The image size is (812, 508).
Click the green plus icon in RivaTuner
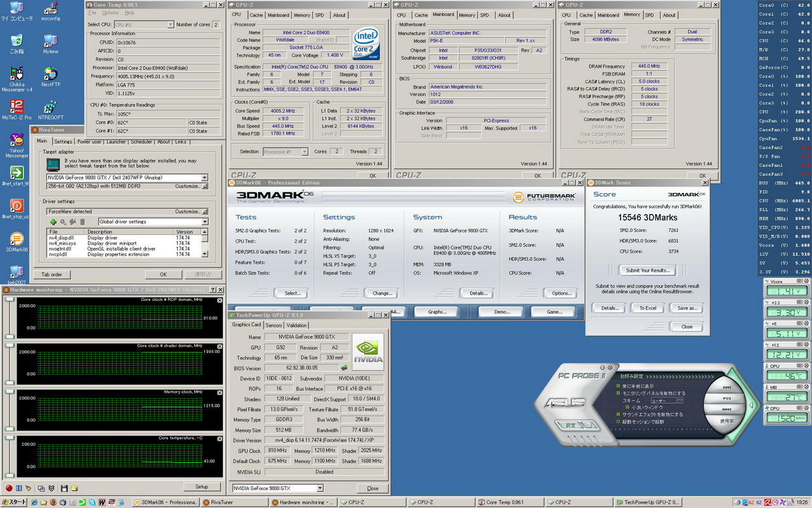pyautogui.click(x=53, y=222)
